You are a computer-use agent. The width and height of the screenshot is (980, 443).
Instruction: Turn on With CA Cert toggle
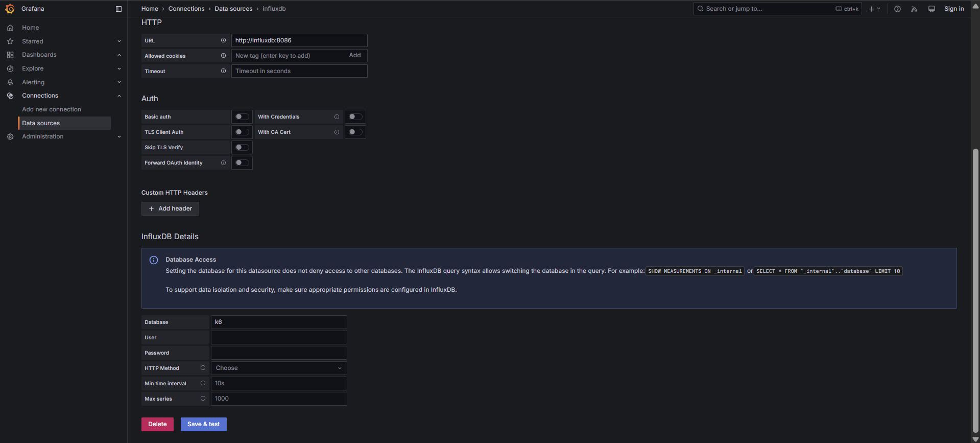coord(355,132)
